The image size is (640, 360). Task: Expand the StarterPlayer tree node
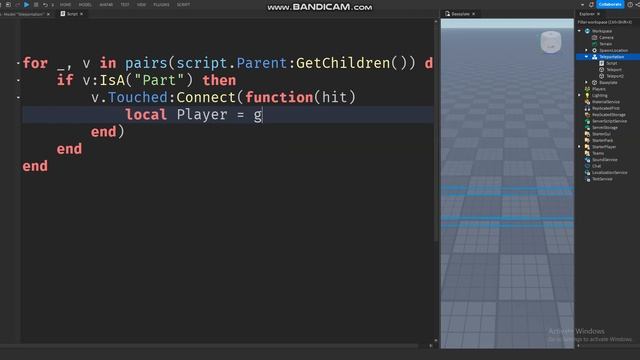pyautogui.click(x=580, y=147)
